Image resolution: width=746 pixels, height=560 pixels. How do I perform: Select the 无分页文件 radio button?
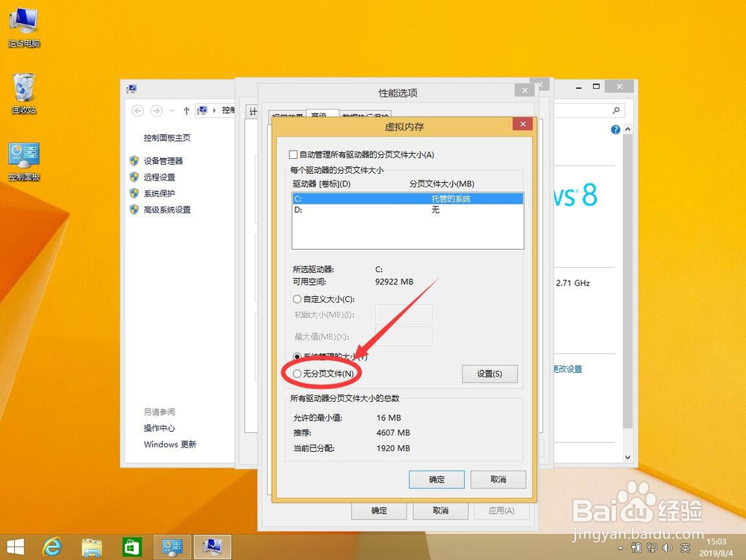pyautogui.click(x=297, y=374)
